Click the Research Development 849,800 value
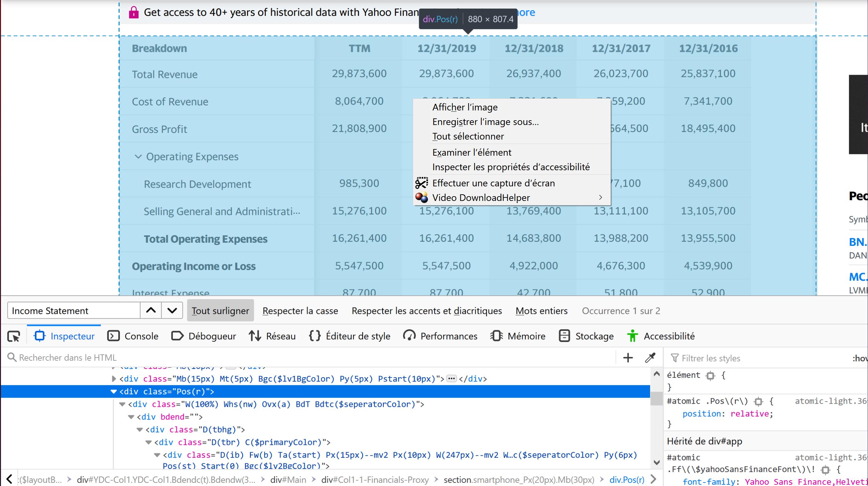 point(708,183)
